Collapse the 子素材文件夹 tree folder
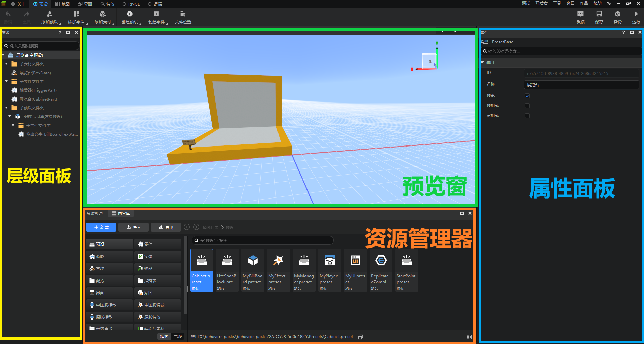This screenshot has width=644, height=344. point(6,64)
